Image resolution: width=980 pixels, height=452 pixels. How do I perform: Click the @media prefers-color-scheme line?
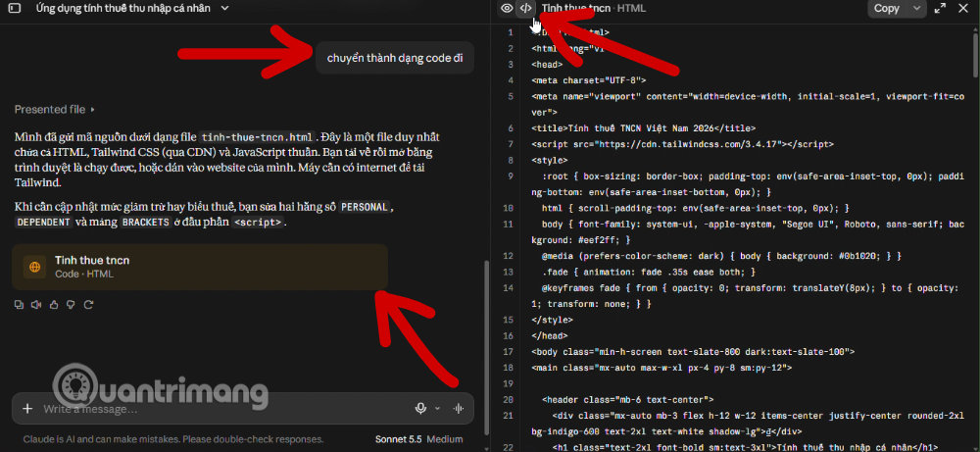point(721,256)
